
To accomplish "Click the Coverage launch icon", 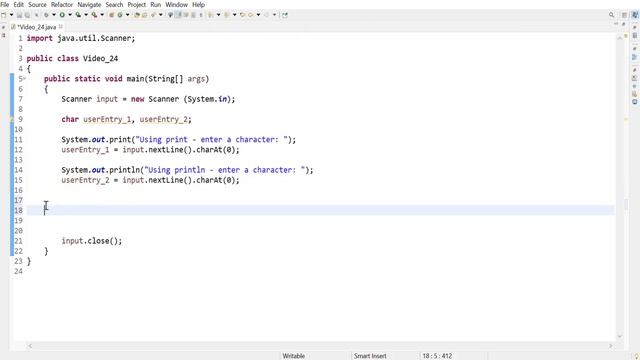I will pyautogui.click(x=78, y=15).
